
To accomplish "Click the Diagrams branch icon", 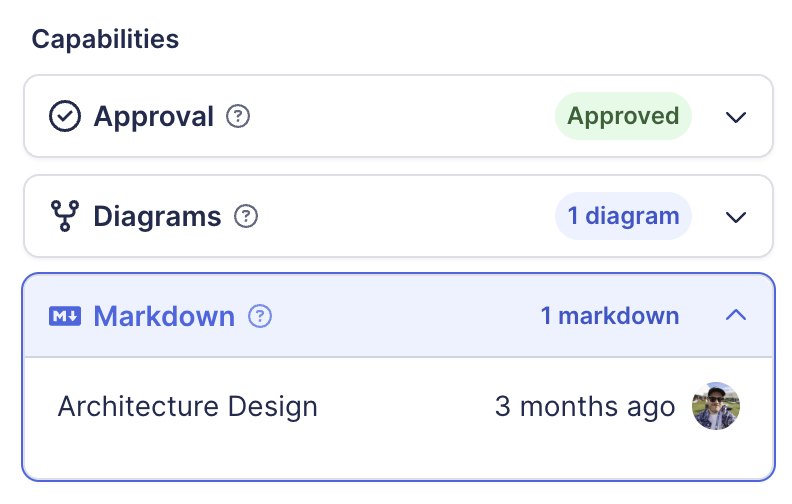I will pos(65,216).
